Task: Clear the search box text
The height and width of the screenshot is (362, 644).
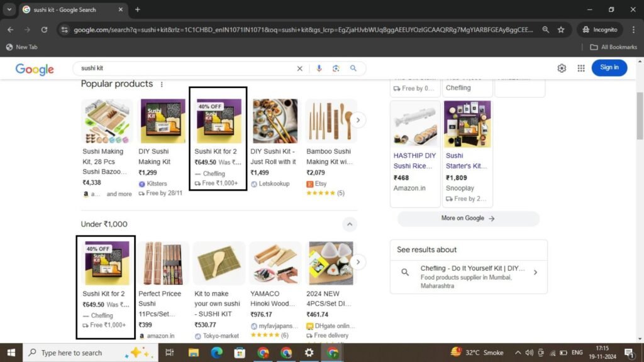Action: (x=299, y=69)
